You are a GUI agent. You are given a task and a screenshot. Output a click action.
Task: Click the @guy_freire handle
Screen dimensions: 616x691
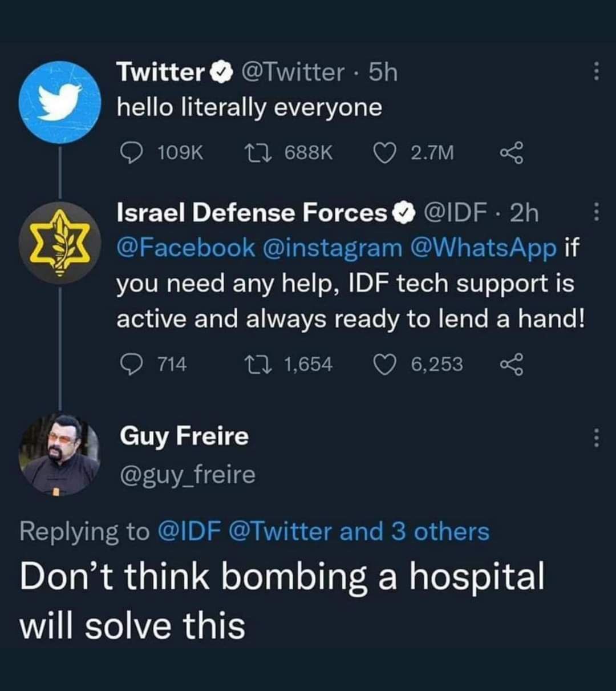(x=188, y=474)
